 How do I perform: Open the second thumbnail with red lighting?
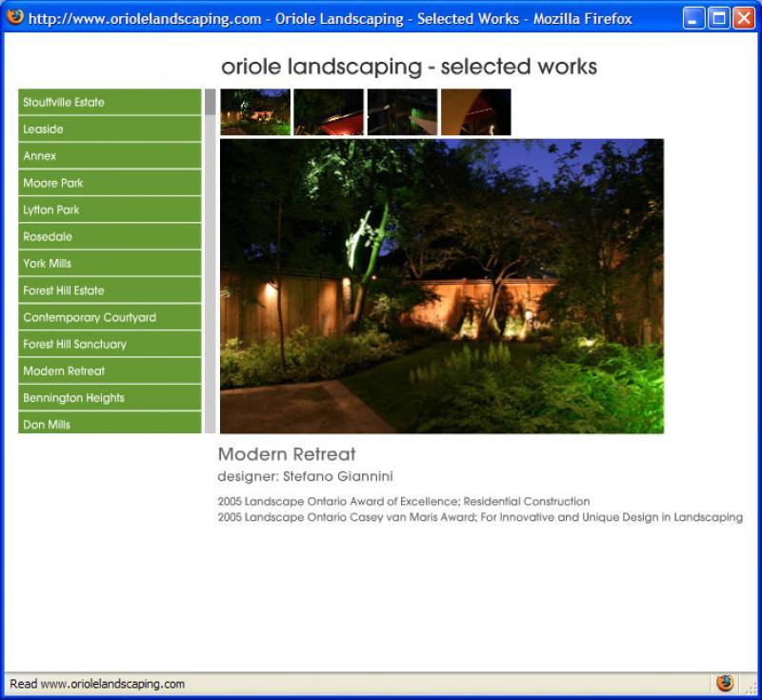(329, 111)
